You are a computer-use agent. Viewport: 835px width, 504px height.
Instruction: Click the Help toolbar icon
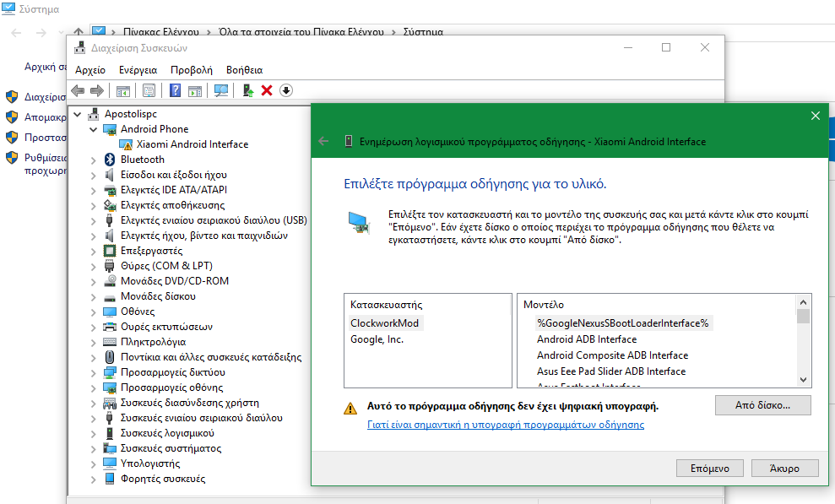(176, 90)
